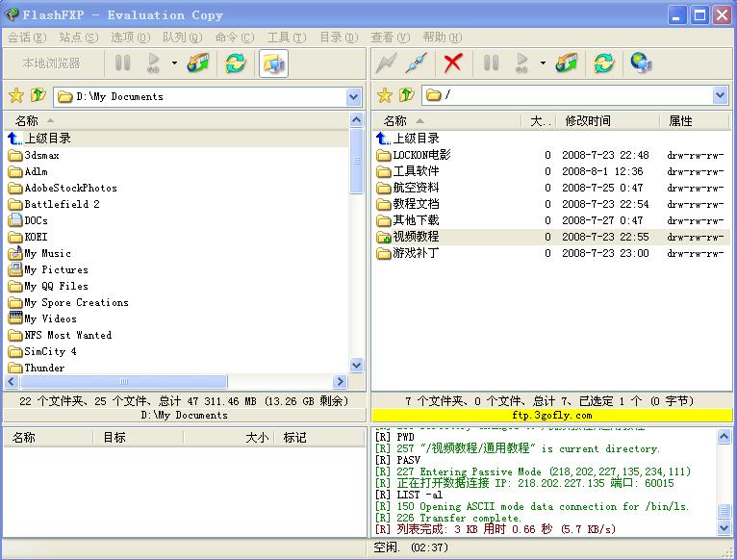Sort the remote list by 属性 column
Viewport: 737px width, 560px height.
694,121
